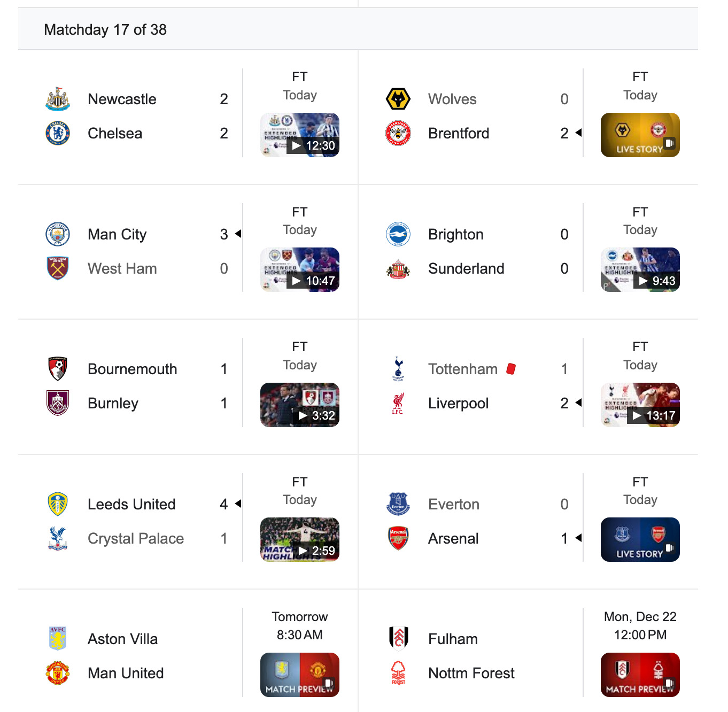Play Tottenham vs Liverpool highlights video
Image resolution: width=728 pixels, height=712 pixels.
(640, 405)
